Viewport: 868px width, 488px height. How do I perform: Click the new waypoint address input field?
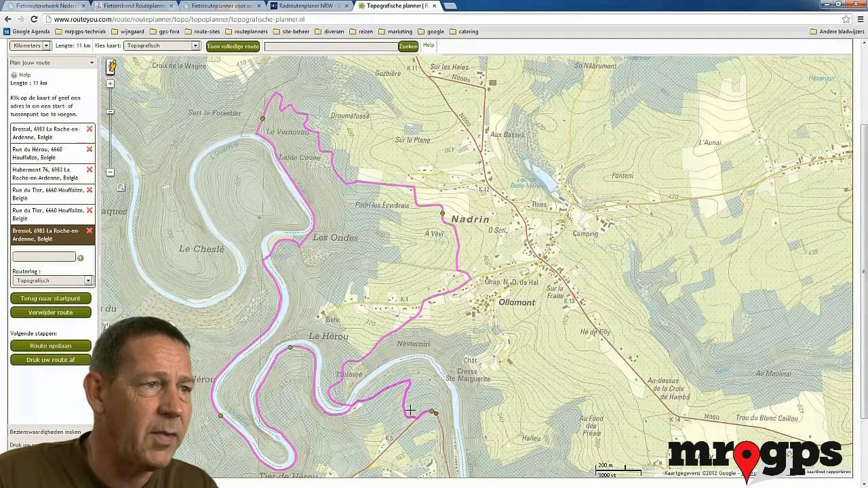44,257
